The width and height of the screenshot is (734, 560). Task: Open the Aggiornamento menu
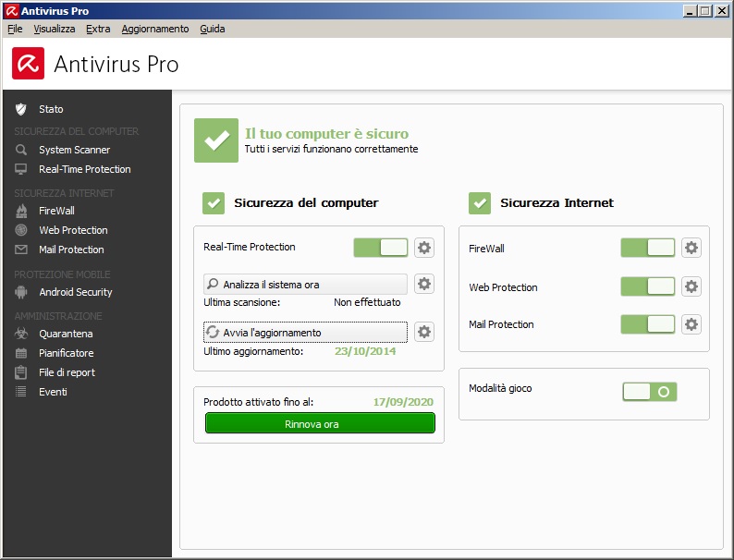point(155,29)
